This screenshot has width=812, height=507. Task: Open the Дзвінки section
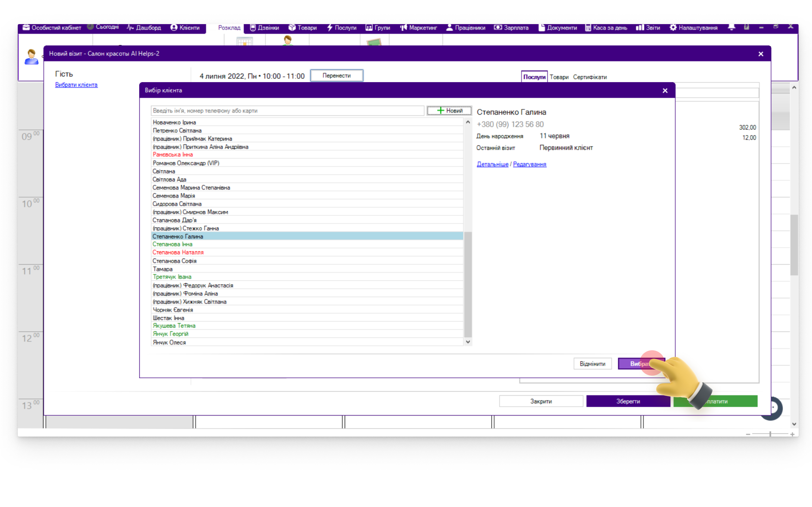pos(265,28)
